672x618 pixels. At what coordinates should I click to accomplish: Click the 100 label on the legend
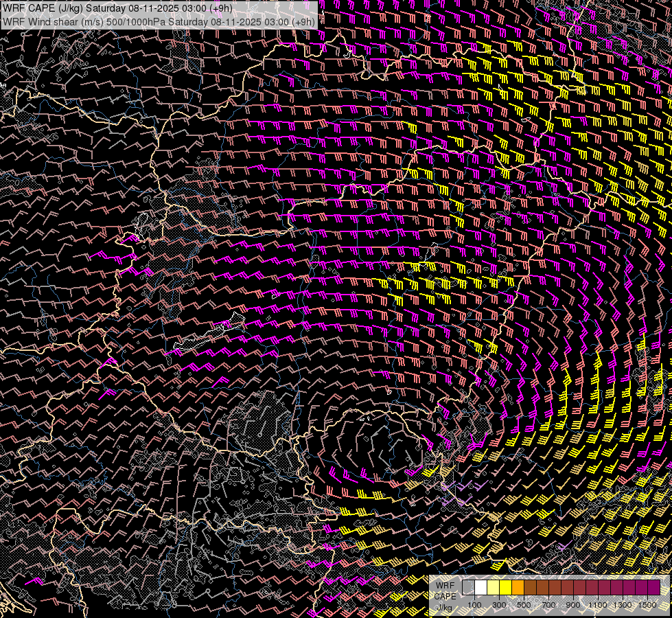[474, 605]
